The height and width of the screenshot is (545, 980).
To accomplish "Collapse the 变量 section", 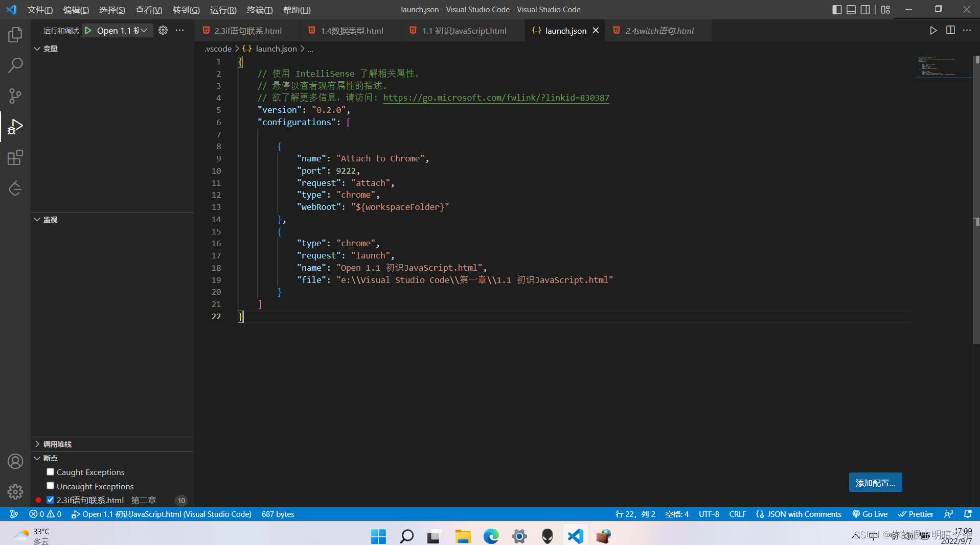I will pyautogui.click(x=112, y=49).
